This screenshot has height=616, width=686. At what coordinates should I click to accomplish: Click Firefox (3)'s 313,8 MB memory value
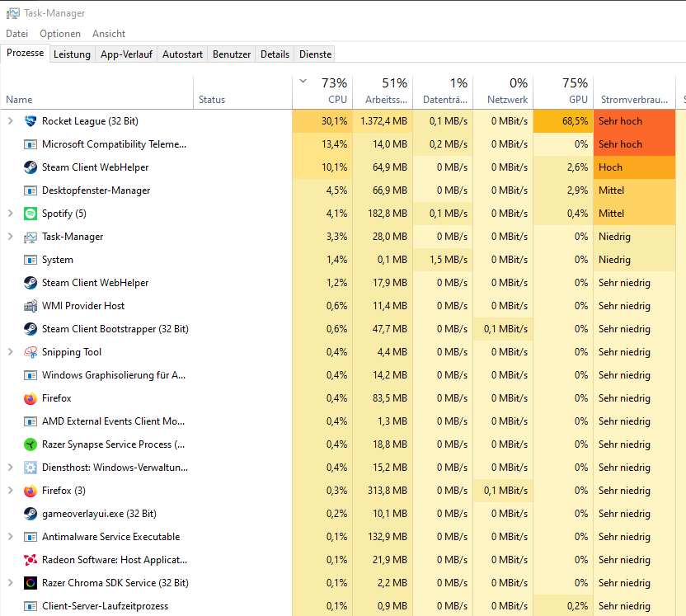coord(383,491)
